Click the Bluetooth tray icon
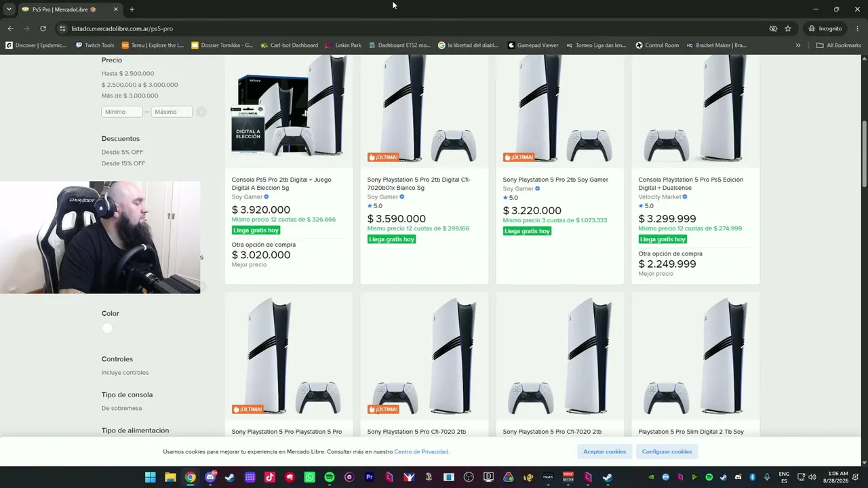868x488 pixels. (x=753, y=477)
